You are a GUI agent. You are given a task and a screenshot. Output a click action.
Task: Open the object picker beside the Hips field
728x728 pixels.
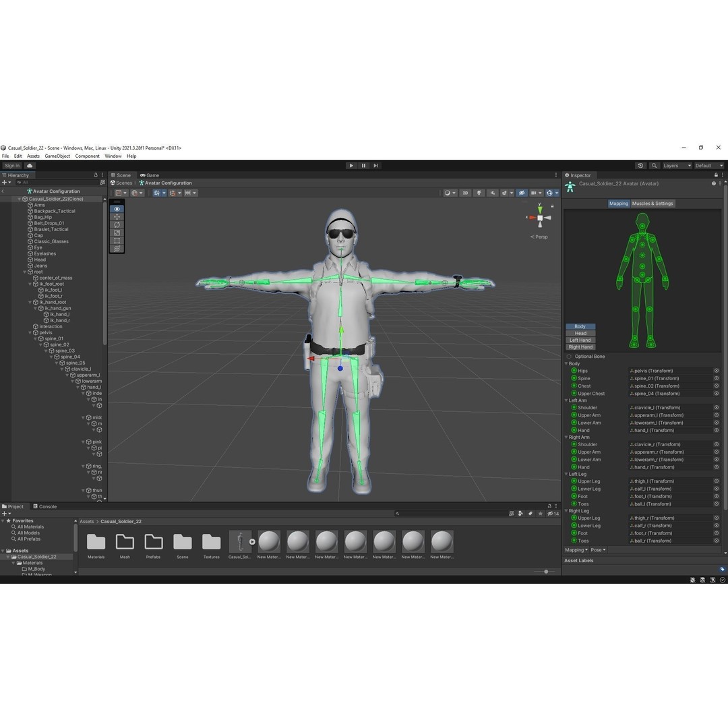[x=717, y=370]
